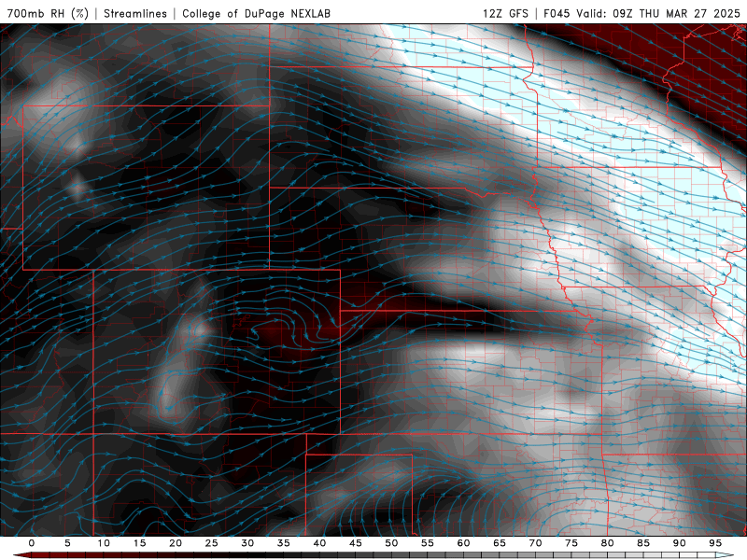The height and width of the screenshot is (560, 747).
Task: Click "College of DuPage NEXLAB" header text
Action: [256, 13]
